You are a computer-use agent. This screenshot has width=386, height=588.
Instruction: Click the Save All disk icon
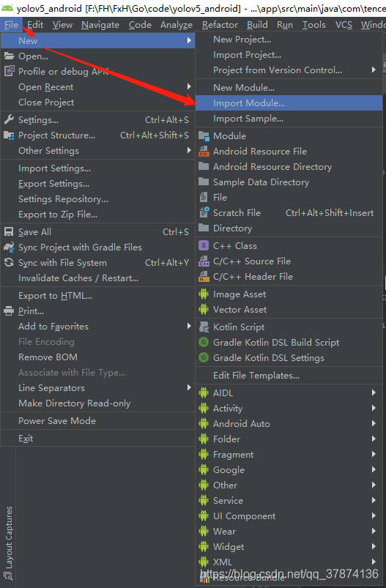click(9, 231)
